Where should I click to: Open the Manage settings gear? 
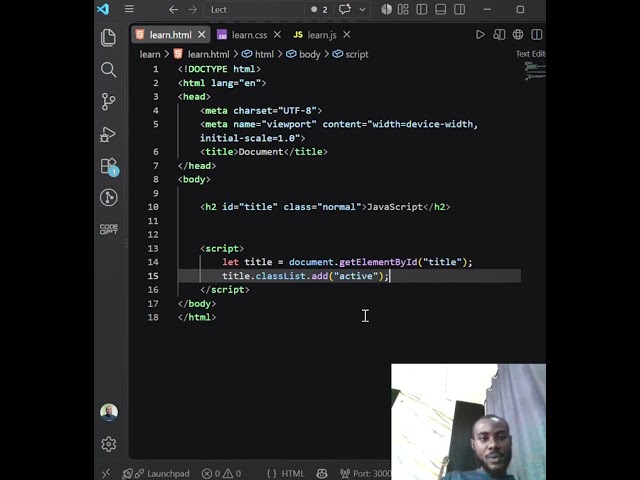pos(109,444)
